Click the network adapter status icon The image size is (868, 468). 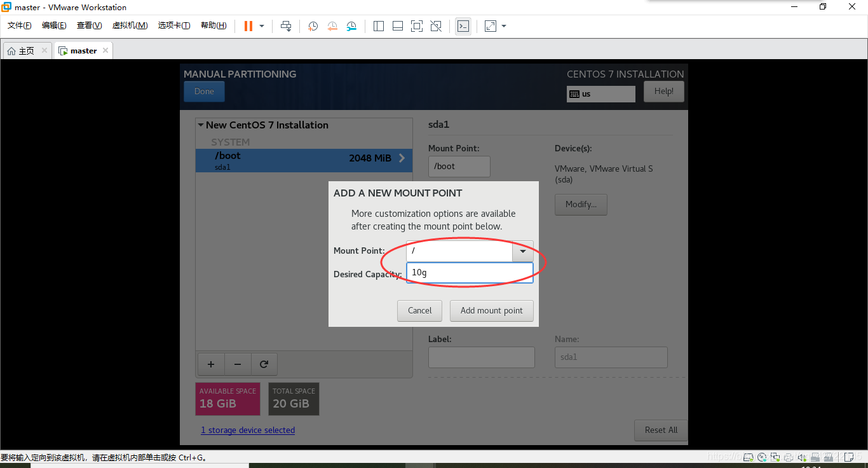(775, 457)
